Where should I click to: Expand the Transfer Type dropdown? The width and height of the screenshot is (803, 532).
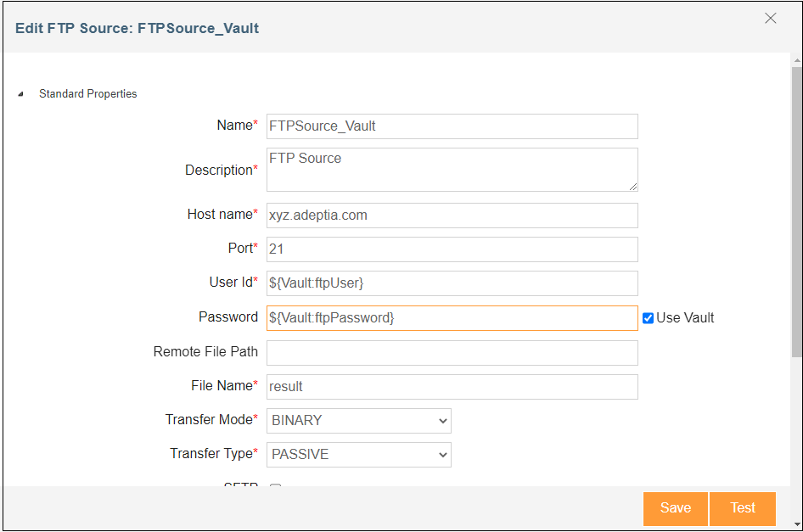coord(359,455)
